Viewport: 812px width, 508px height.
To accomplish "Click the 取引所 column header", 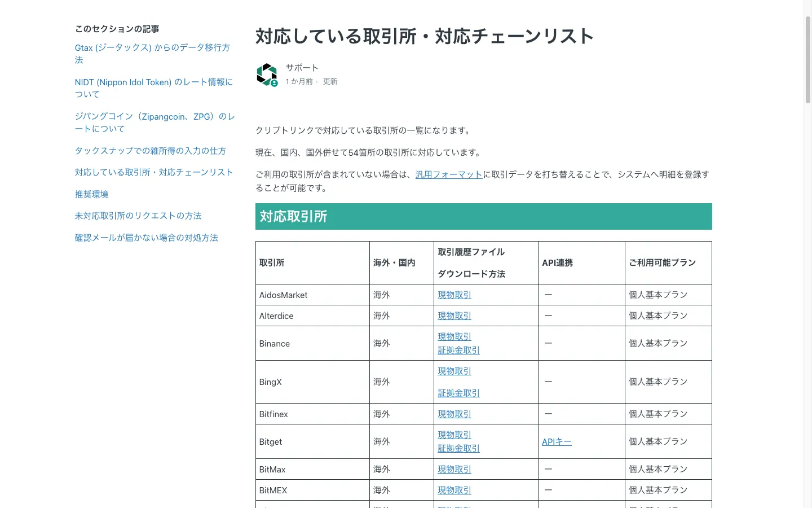I will coord(312,262).
